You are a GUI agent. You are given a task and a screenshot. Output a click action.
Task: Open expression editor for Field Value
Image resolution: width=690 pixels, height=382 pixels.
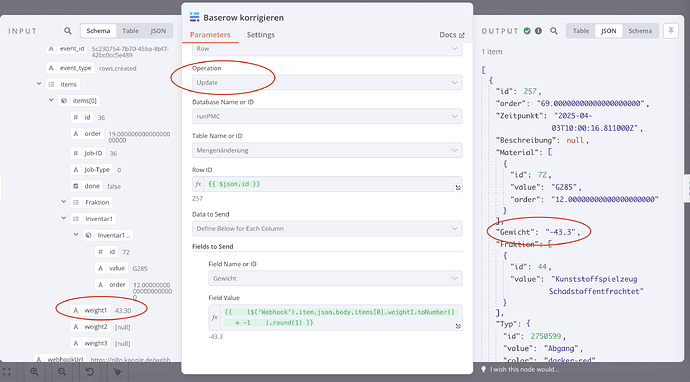click(458, 326)
